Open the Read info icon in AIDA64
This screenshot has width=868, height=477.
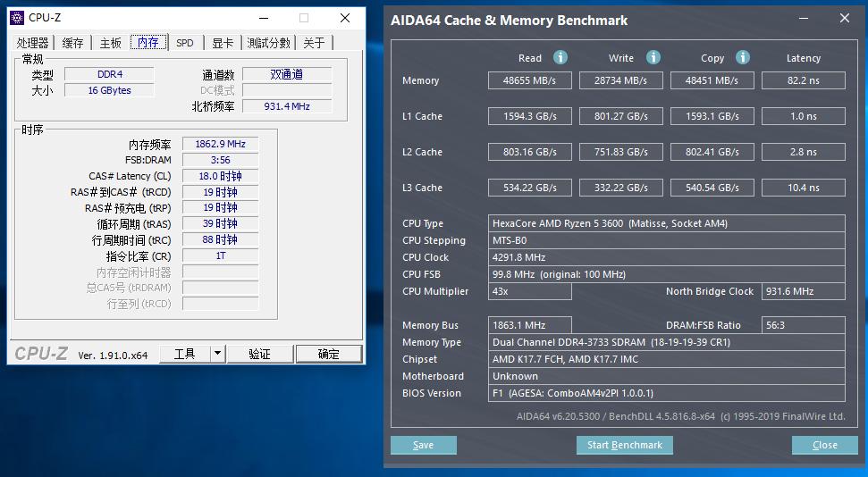coord(560,57)
